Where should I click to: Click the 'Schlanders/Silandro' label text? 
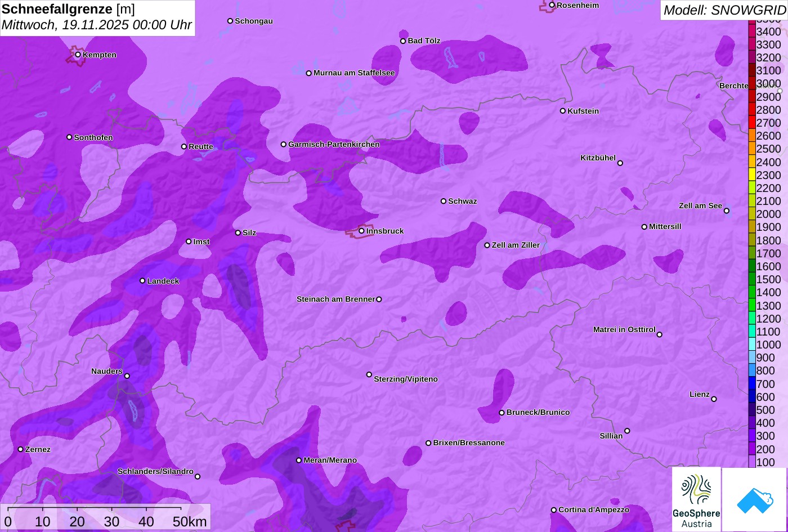click(155, 472)
